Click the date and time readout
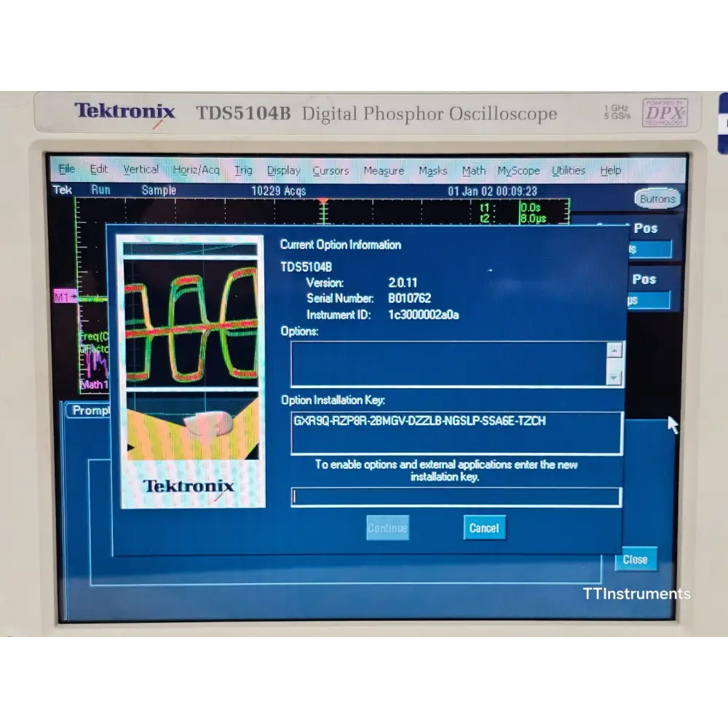Image resolution: width=728 pixels, height=728 pixels. [x=492, y=191]
